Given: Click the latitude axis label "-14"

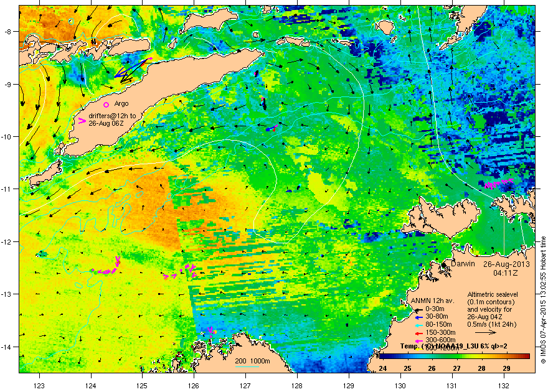Looking at the screenshot, I should tap(7, 347).
